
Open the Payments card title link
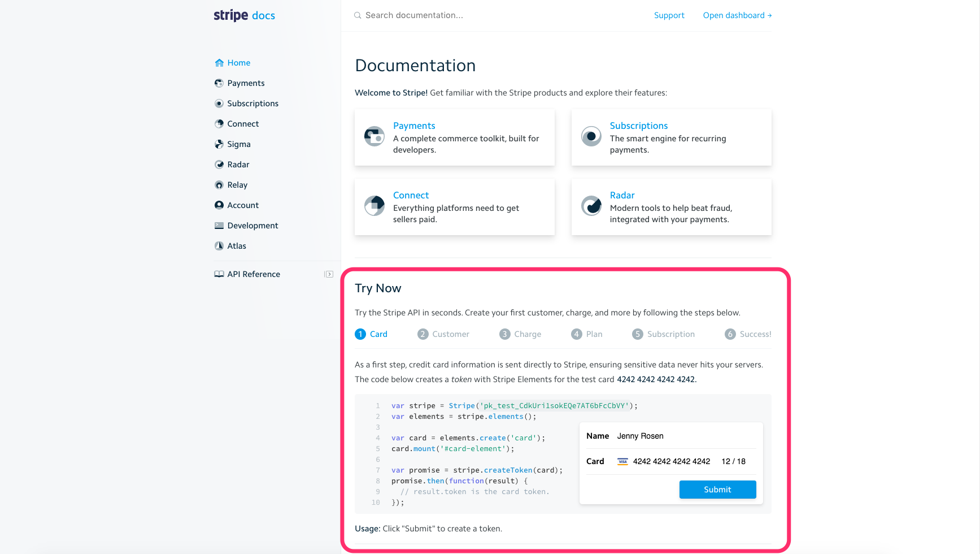tap(414, 125)
